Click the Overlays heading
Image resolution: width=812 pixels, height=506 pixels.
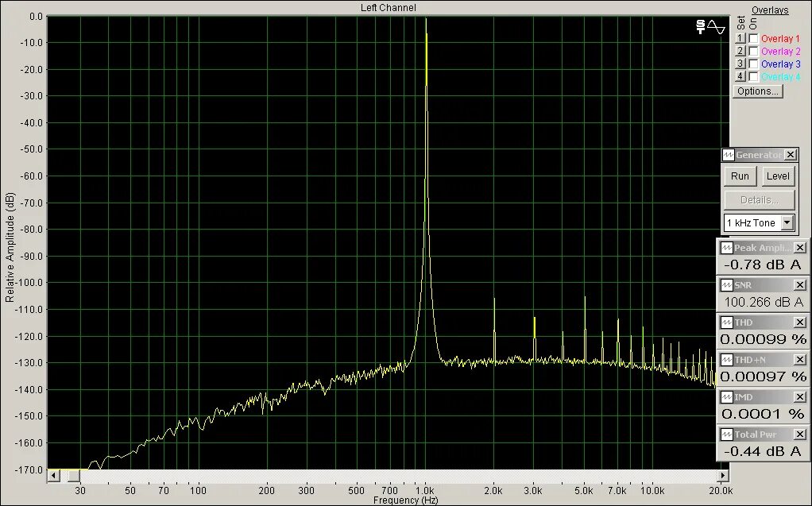coord(770,10)
